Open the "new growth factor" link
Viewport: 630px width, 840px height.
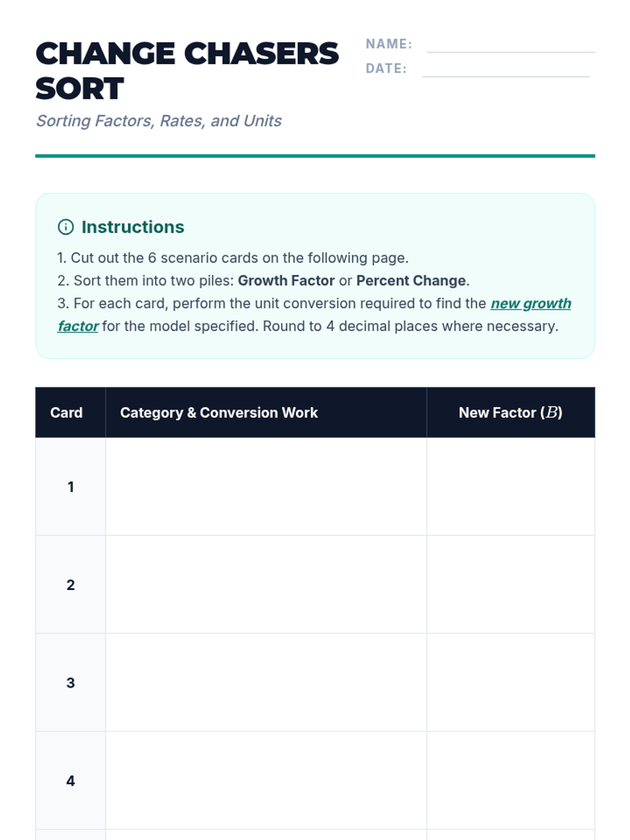[x=530, y=303]
